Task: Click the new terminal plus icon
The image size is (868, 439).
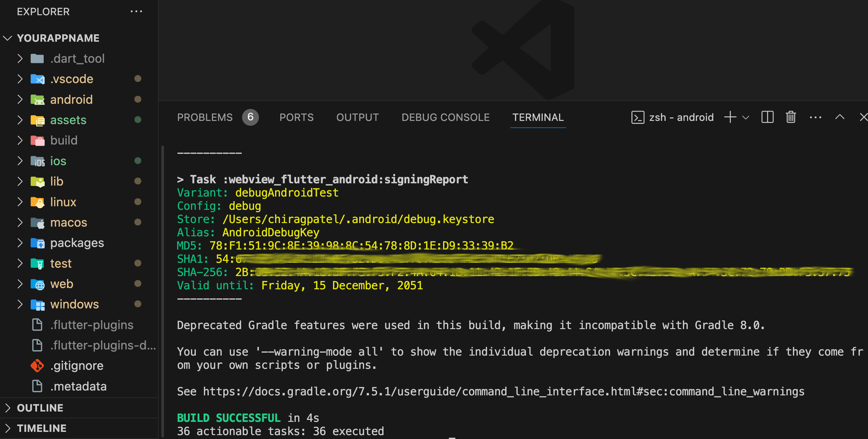Action: tap(730, 117)
